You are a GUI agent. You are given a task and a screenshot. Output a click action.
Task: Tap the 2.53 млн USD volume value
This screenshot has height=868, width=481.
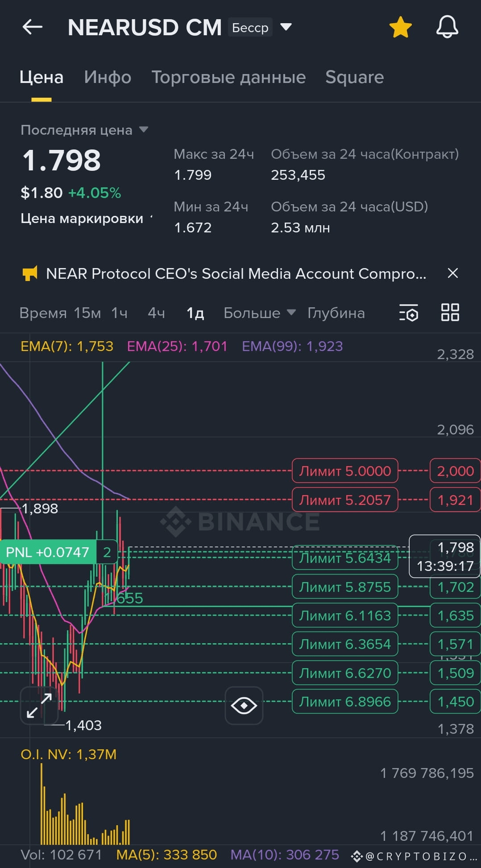click(x=300, y=228)
